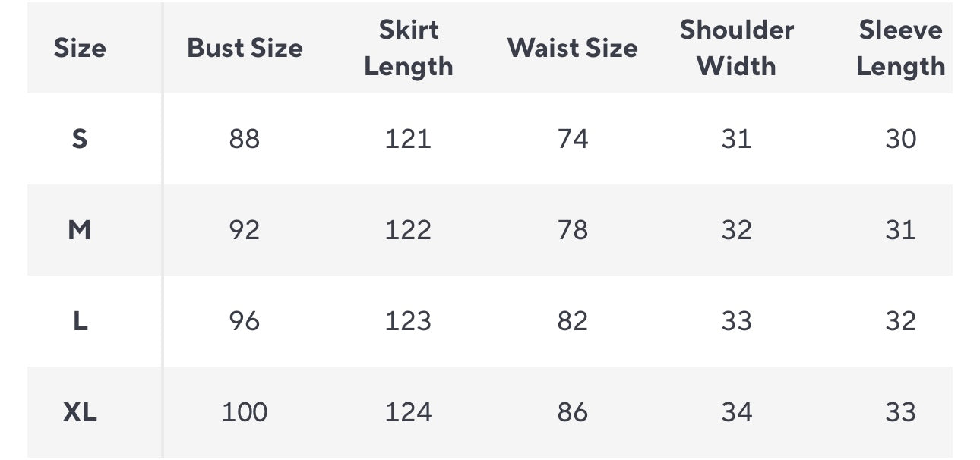Viewport: 980px width, 460px height.
Task: Click the L size row label
Action: point(80,321)
